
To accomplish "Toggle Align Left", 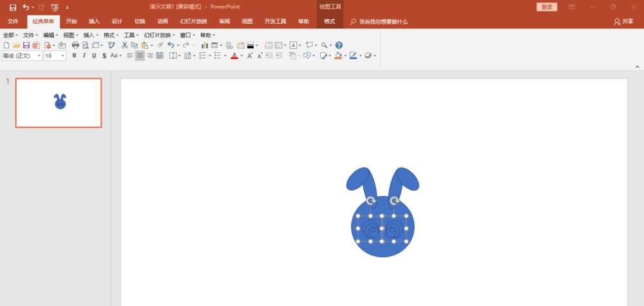I will 130,55.
